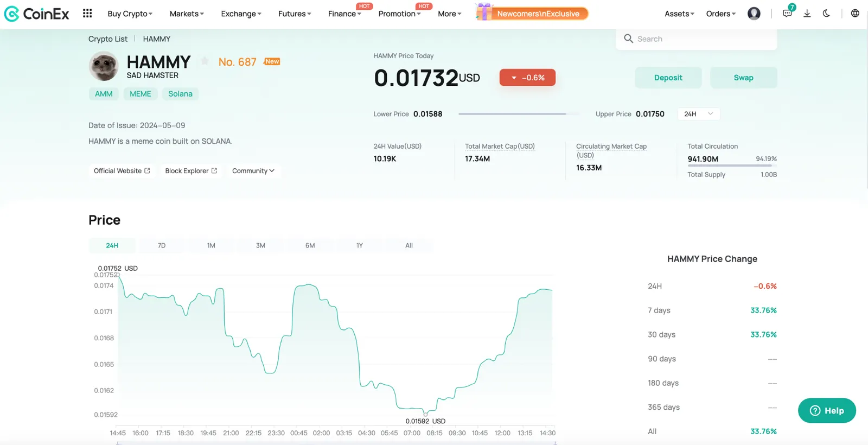868x445 pixels.
Task: Switch chart to 7D
Action: pyautogui.click(x=162, y=245)
